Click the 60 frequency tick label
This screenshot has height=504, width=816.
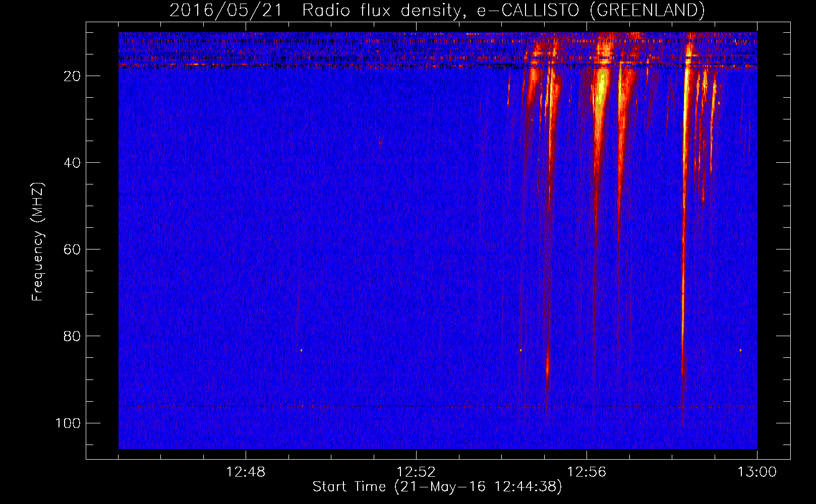pos(72,249)
